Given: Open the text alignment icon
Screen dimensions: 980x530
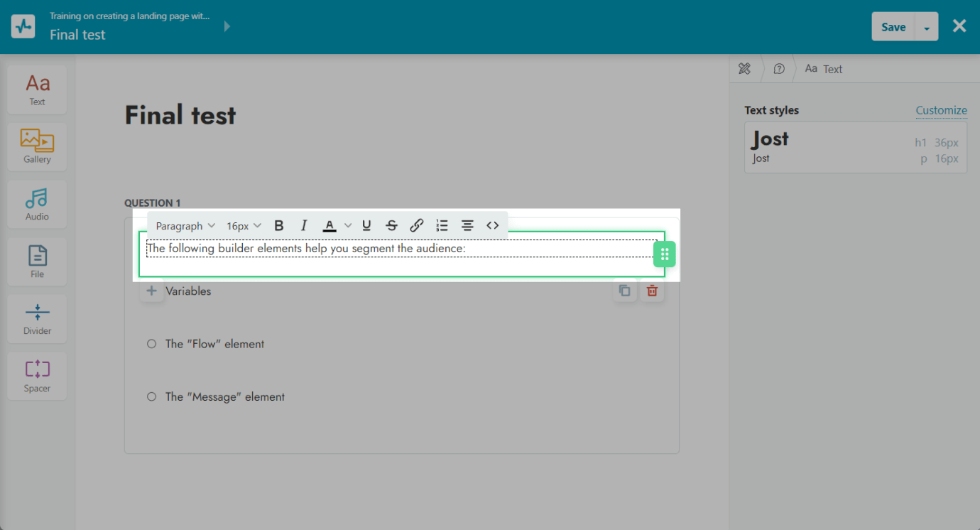Looking at the screenshot, I should pos(467,226).
